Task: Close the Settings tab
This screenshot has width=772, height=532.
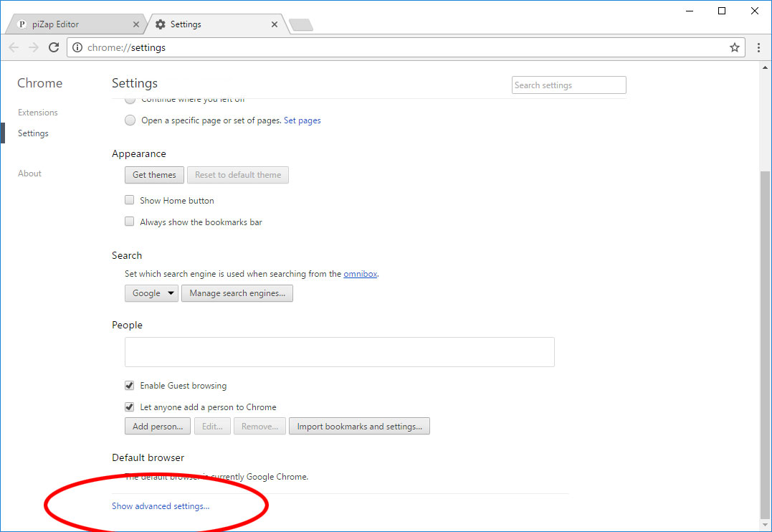Action: pyautogui.click(x=274, y=24)
